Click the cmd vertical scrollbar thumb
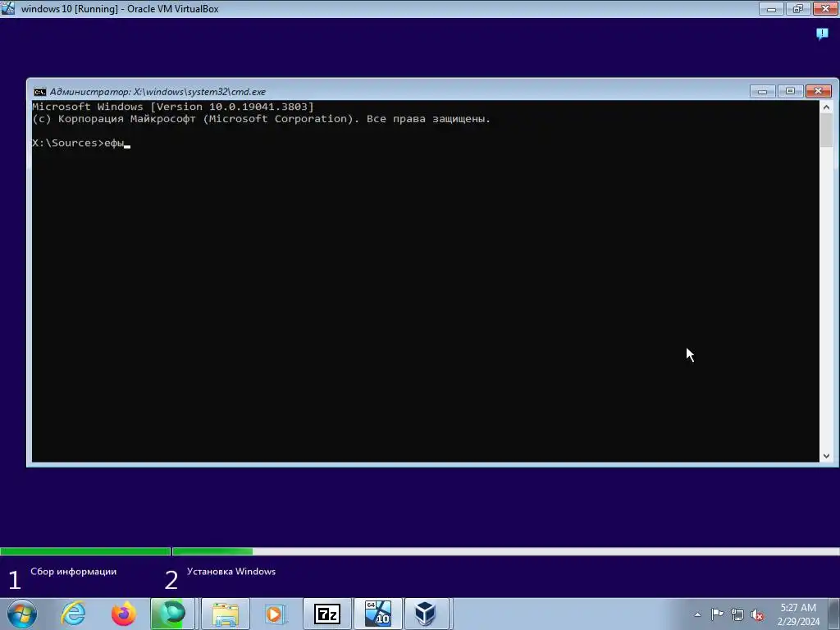The height and width of the screenshot is (630, 840). point(826,130)
